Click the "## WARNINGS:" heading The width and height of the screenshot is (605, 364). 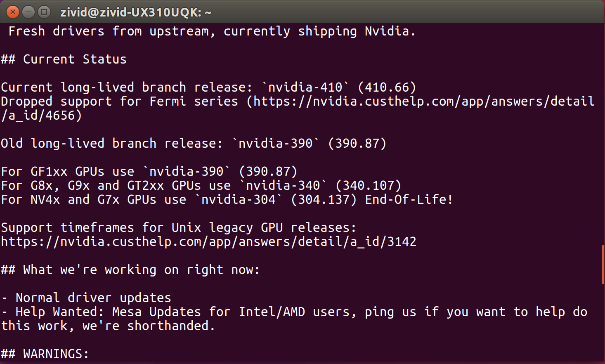click(x=45, y=354)
